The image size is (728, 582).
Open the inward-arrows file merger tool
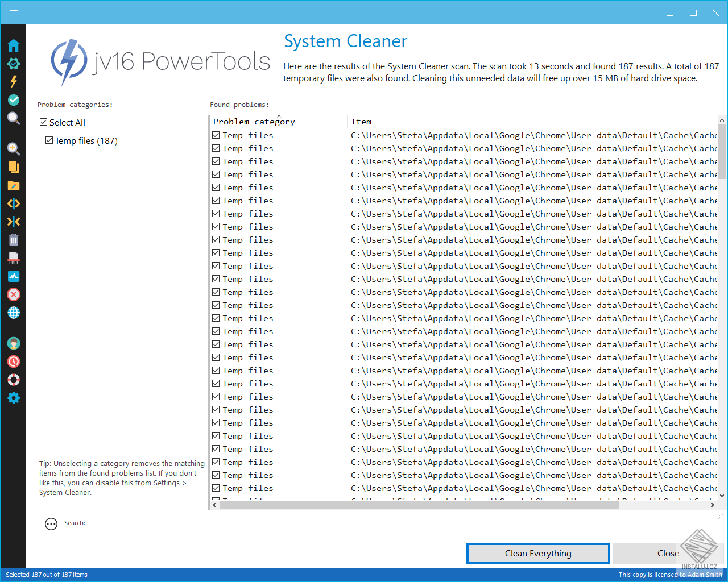tap(14, 222)
